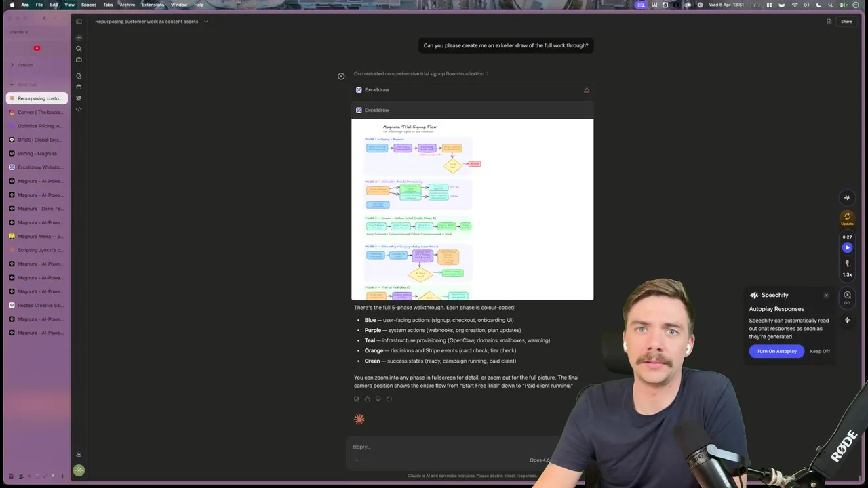Click the warning triangle on Excalidraw block
The height and width of the screenshot is (488, 868).
tap(587, 90)
